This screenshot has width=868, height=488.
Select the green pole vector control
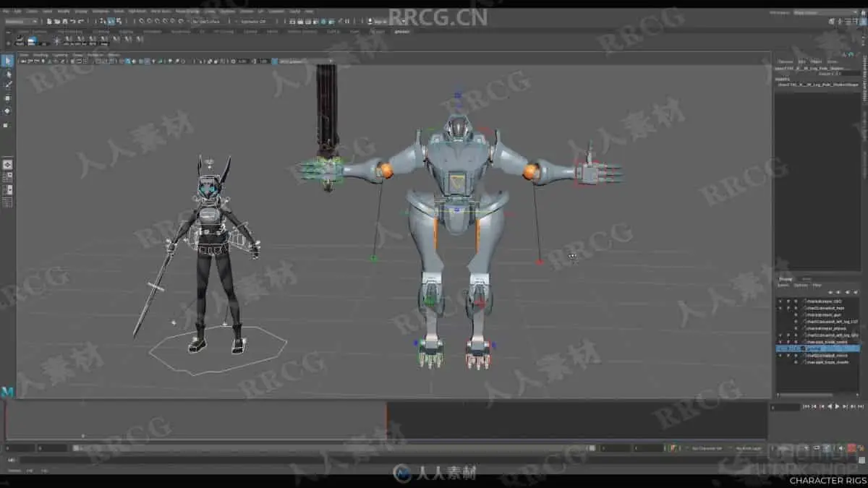[374, 257]
